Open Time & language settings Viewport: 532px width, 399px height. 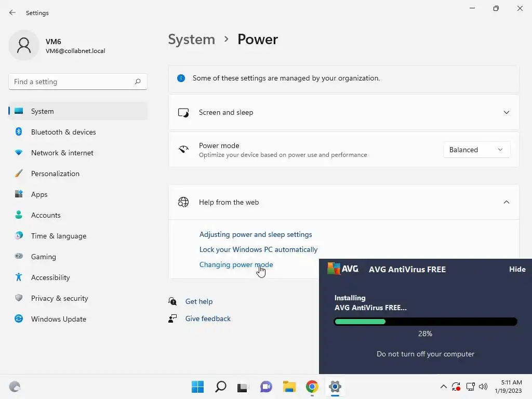[78, 236]
